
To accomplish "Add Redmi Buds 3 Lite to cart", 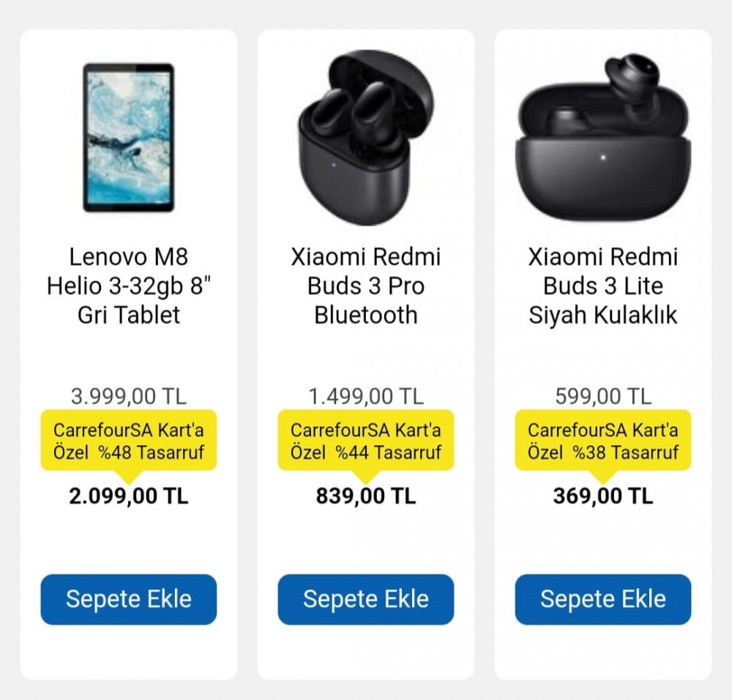I will (602, 599).
